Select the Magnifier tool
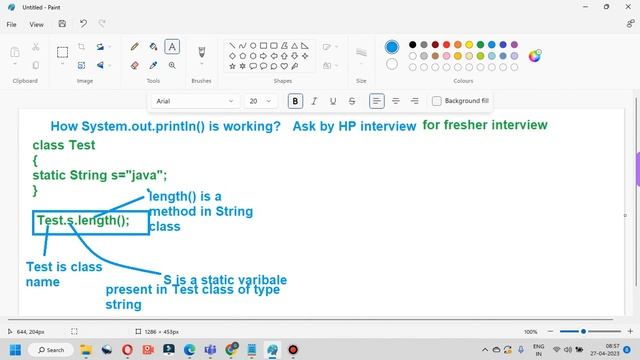Image resolution: width=640 pixels, height=360 pixels. coord(172,65)
